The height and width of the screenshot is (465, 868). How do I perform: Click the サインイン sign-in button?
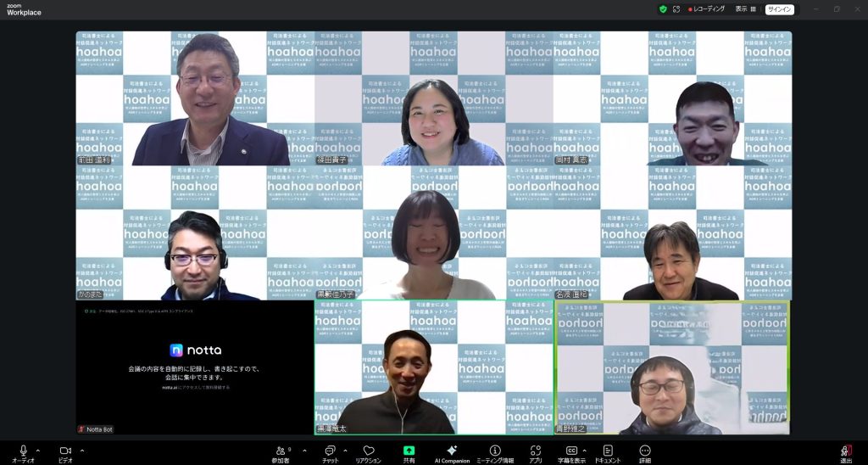(779, 9)
